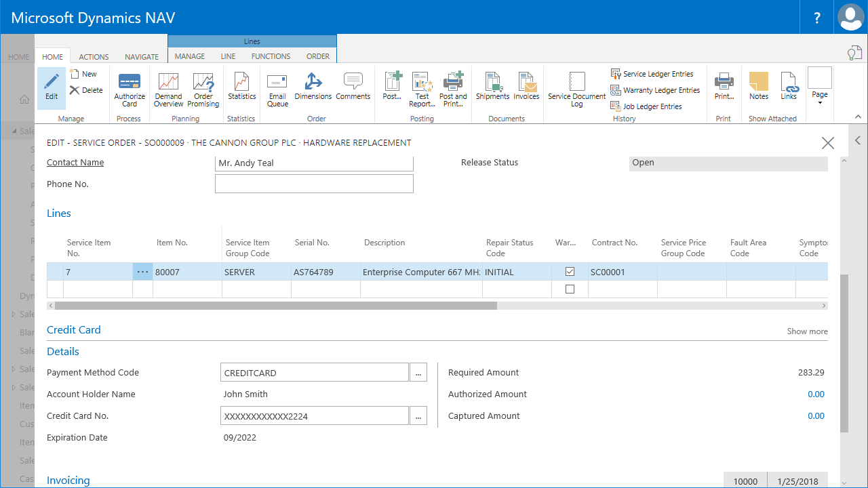Click right arrow of Lines scrollbar
The image size is (868, 488).
(824, 306)
